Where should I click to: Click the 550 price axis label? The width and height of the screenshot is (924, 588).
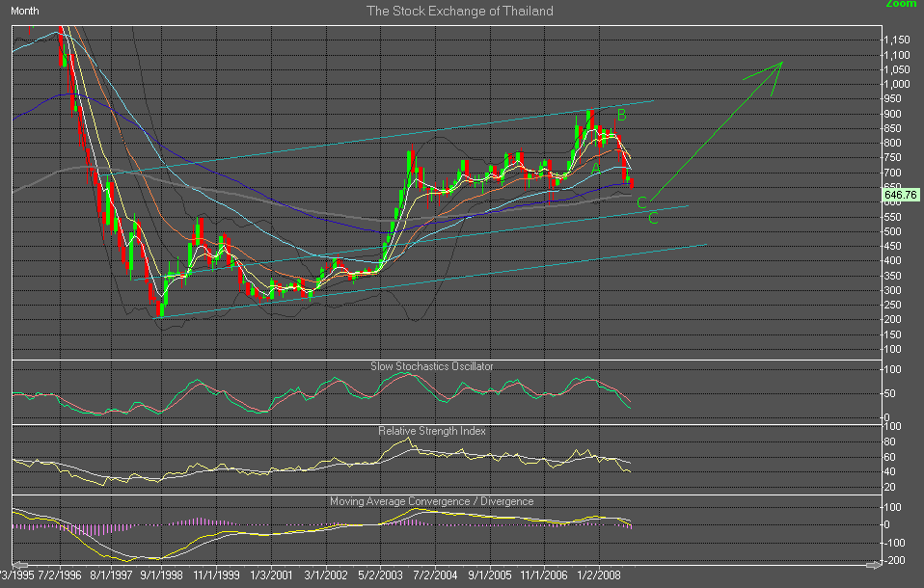click(893, 217)
